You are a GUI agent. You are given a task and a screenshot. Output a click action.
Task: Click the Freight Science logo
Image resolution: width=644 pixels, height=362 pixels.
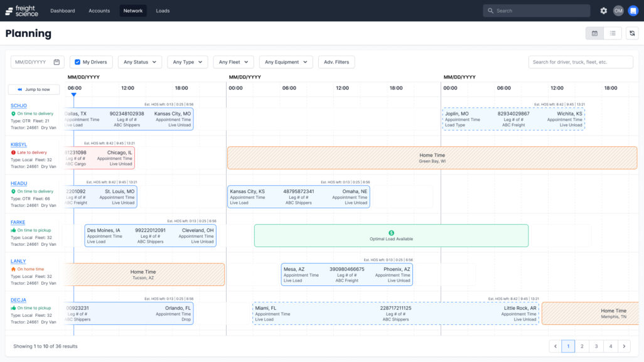point(22,11)
